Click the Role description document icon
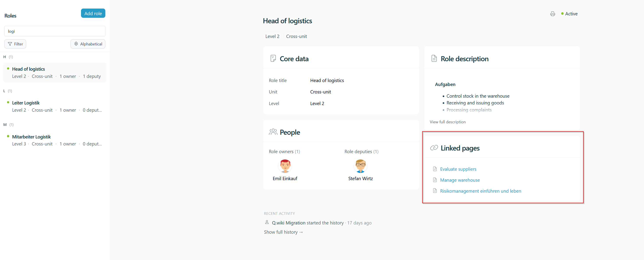The image size is (644, 260). pyautogui.click(x=434, y=59)
